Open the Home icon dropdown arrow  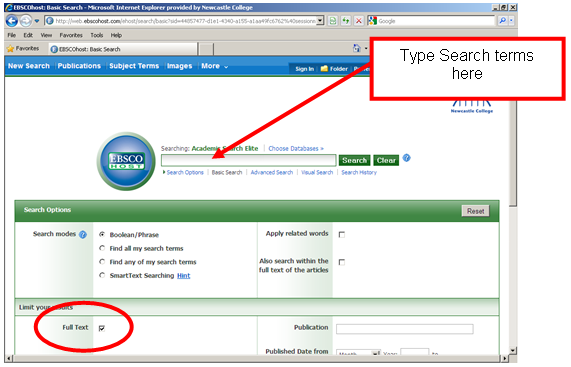point(366,48)
